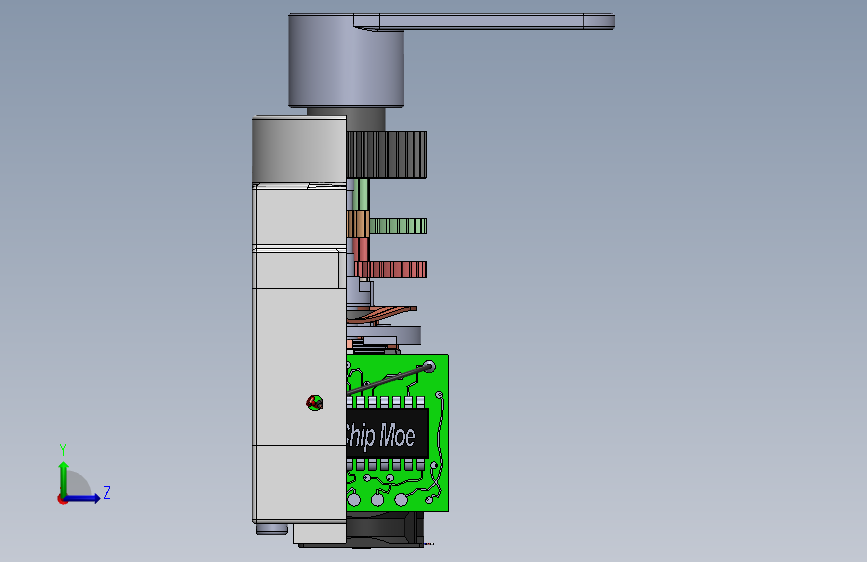Image resolution: width=867 pixels, height=562 pixels.
Task: Select the black 'Chip Moe' IC on the board
Action: [387, 433]
